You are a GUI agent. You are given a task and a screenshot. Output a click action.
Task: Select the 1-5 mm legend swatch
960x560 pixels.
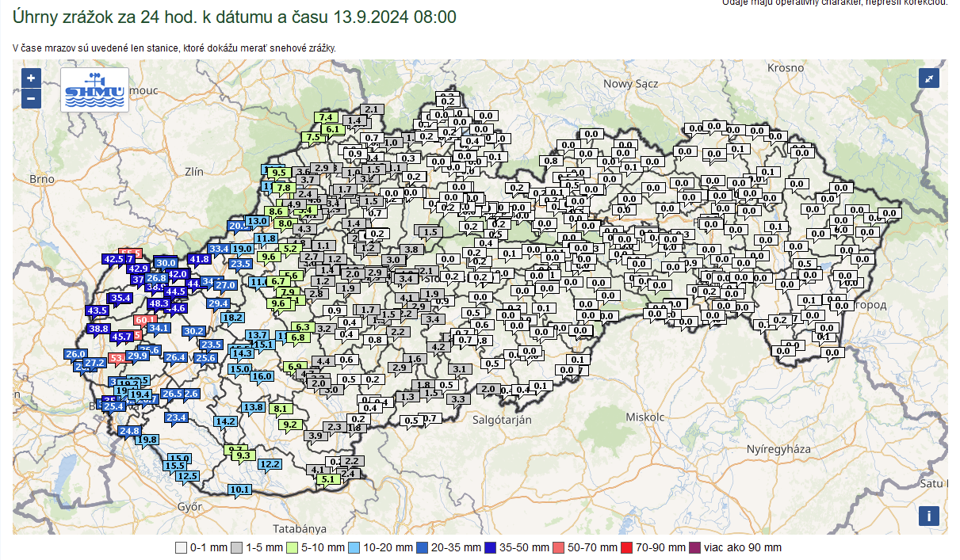(x=237, y=547)
